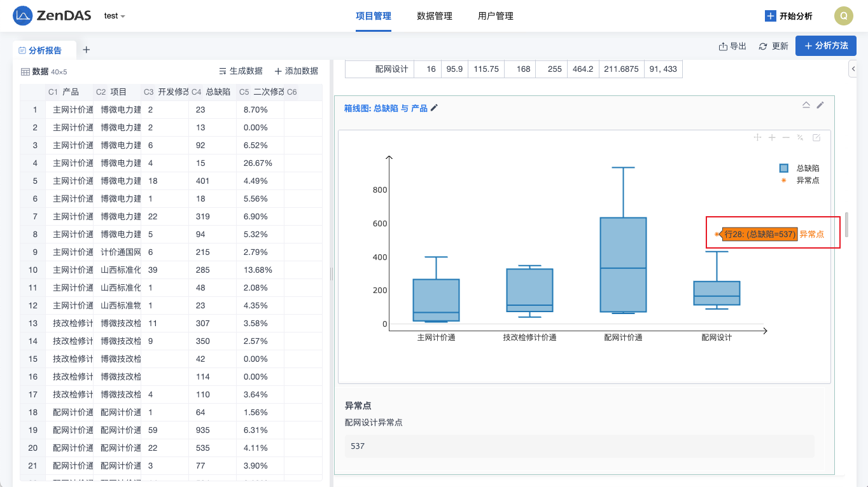The image size is (868, 487).
Task: Open the 用户管理 menu
Action: 495,16
